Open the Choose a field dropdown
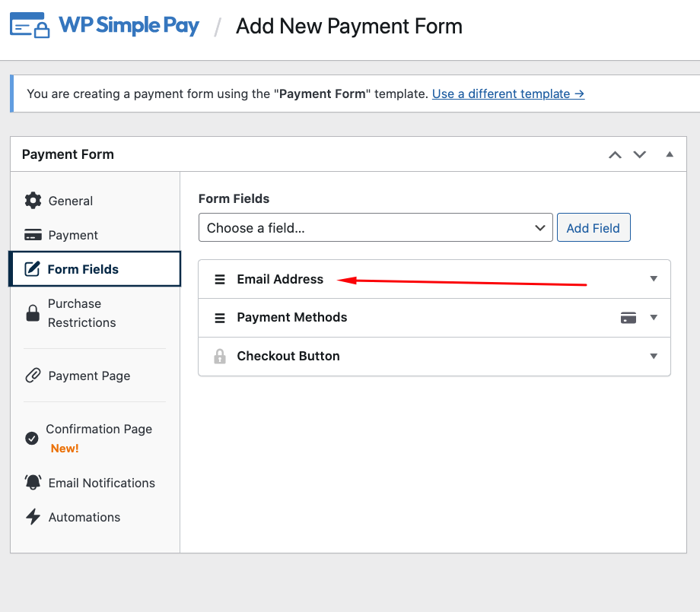The image size is (700, 612). [375, 227]
